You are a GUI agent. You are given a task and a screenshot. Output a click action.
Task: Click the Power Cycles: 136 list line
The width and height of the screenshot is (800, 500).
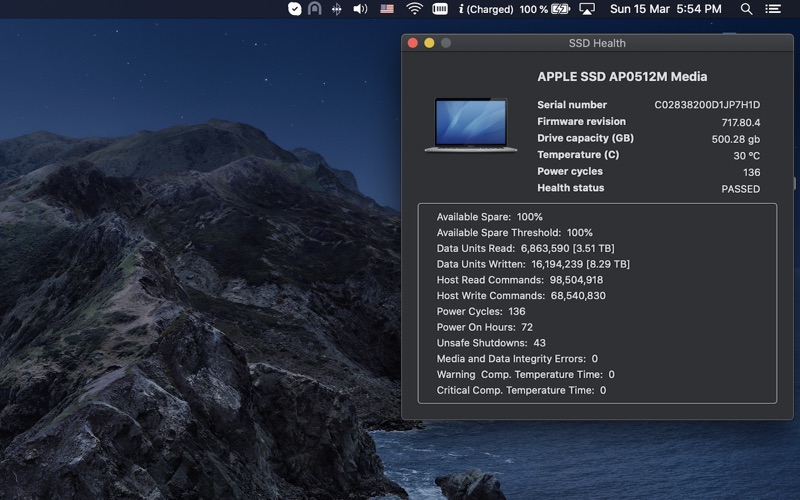click(481, 311)
